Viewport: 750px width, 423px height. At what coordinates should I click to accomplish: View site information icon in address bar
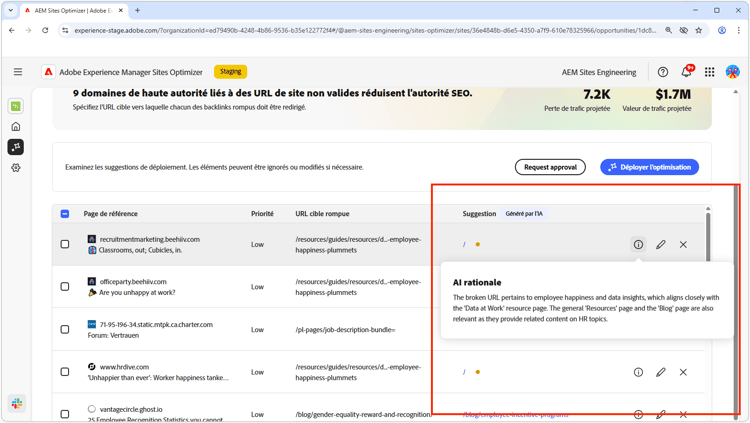(65, 30)
